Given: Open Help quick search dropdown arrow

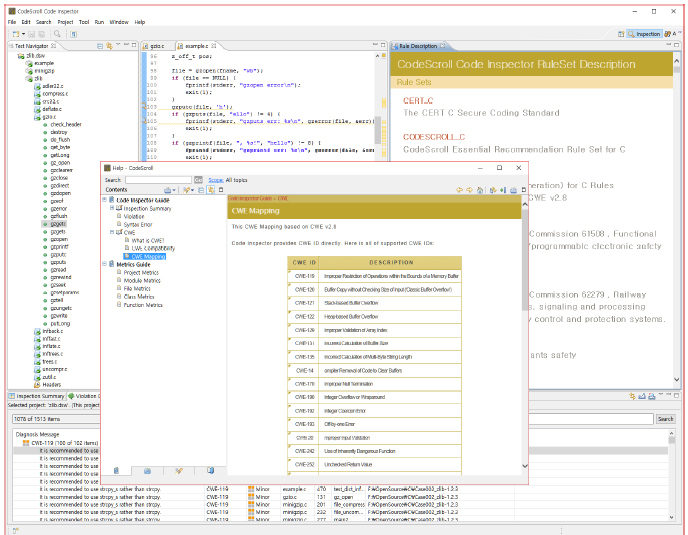Looking at the screenshot, I should tap(193, 190).
